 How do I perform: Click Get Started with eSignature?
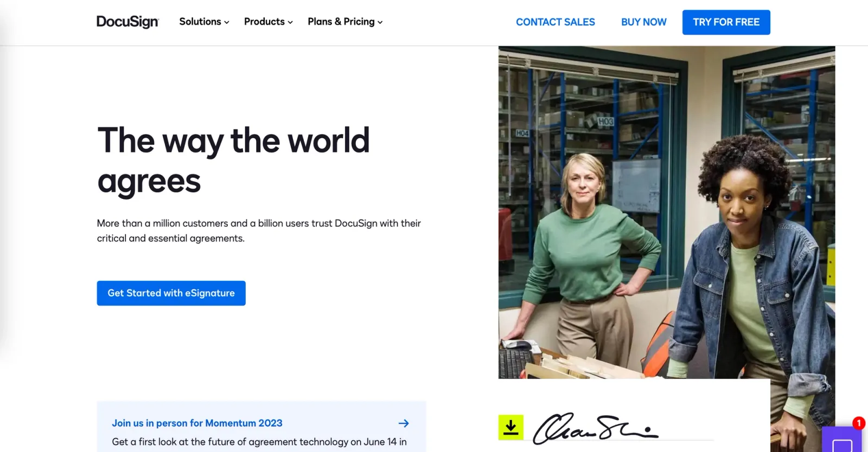click(171, 293)
